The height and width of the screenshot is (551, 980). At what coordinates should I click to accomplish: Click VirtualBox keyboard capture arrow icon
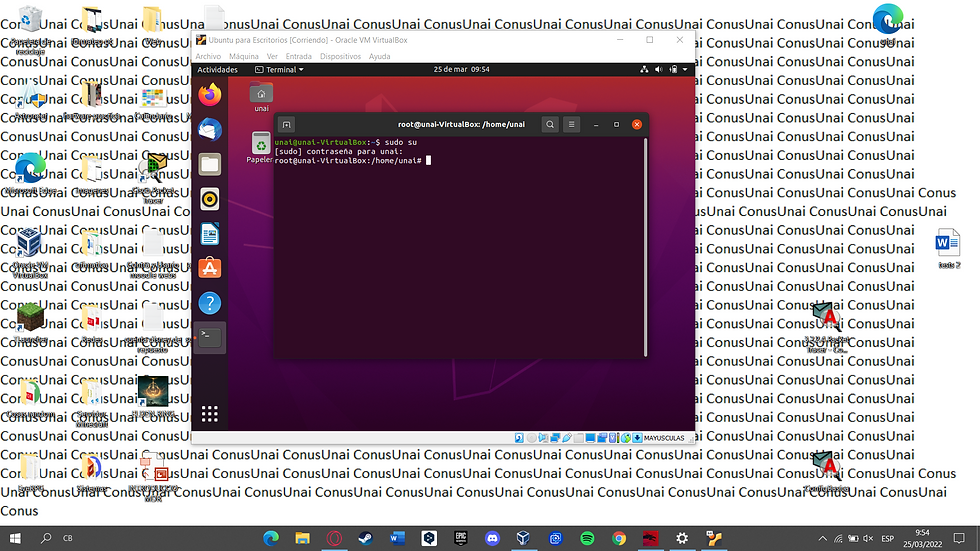pyautogui.click(x=637, y=438)
